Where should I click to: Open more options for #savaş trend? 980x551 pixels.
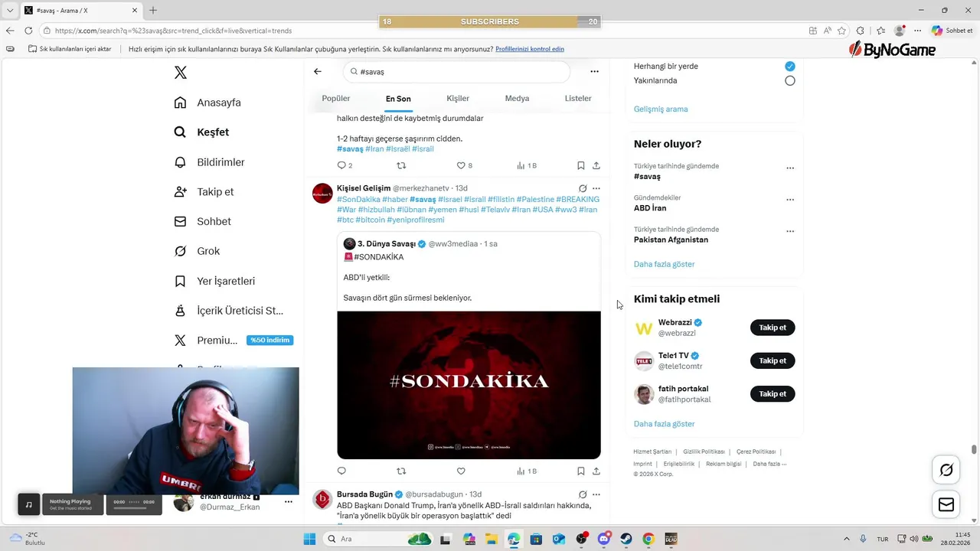pyautogui.click(x=790, y=168)
